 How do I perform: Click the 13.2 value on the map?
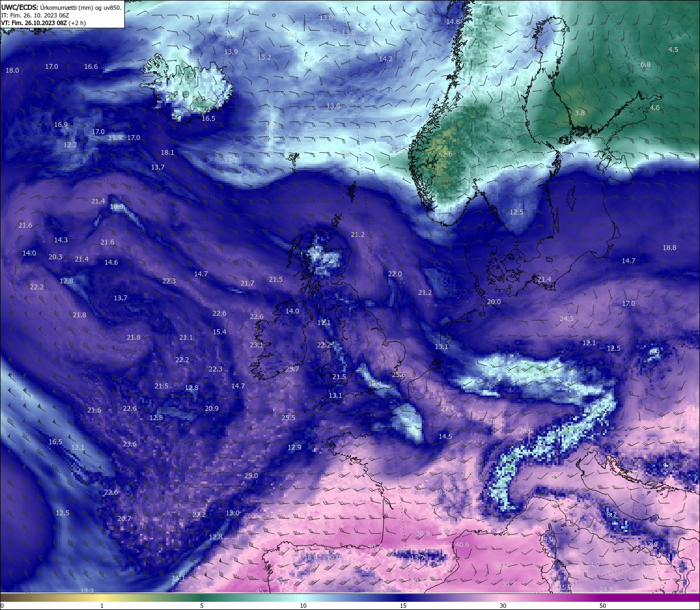coord(264,57)
